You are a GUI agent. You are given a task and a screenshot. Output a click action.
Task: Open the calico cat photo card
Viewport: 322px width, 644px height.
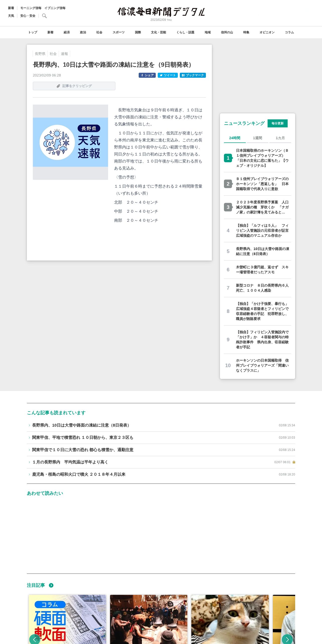click(x=230, y=619)
